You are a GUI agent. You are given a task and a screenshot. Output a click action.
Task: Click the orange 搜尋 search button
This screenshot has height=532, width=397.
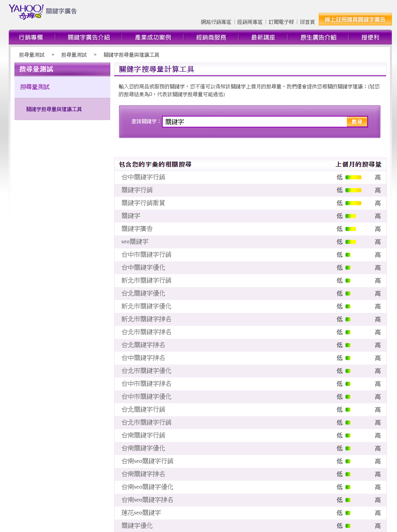pos(357,122)
